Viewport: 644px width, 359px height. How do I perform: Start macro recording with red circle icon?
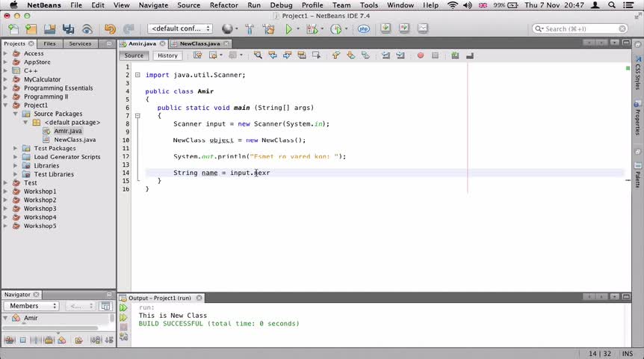click(x=420, y=55)
